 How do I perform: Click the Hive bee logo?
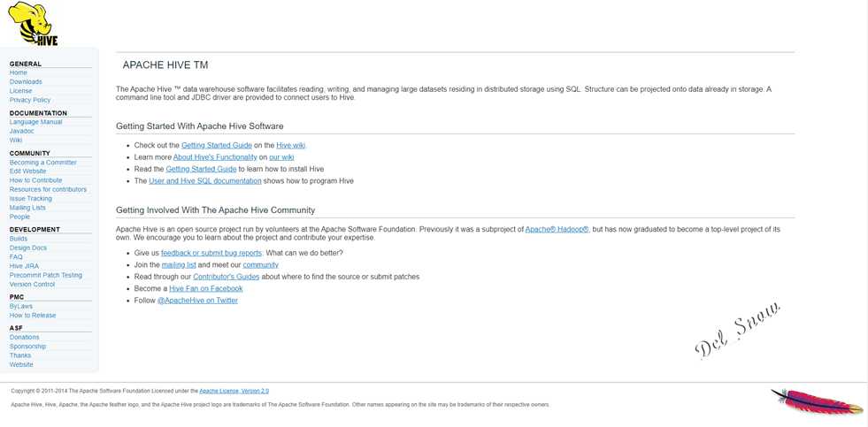[x=33, y=23]
